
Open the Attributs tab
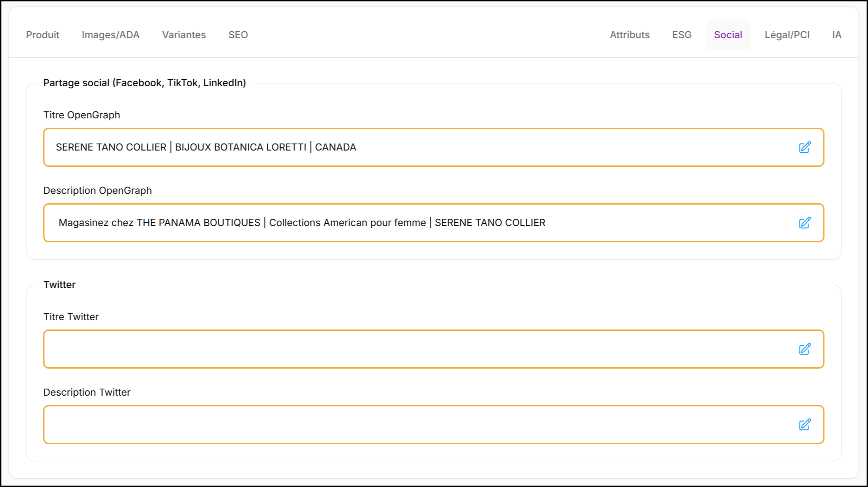click(x=630, y=35)
